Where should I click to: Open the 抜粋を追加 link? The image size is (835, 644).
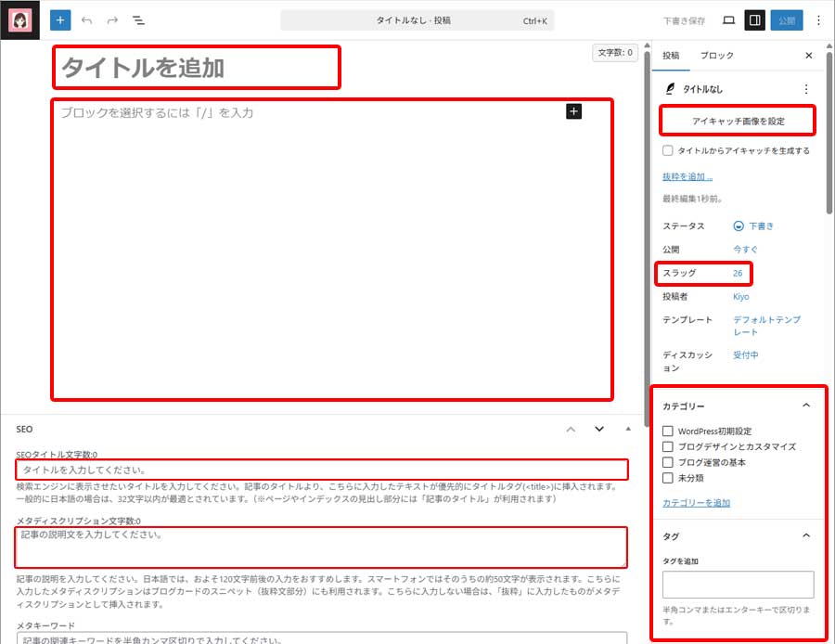685,176
